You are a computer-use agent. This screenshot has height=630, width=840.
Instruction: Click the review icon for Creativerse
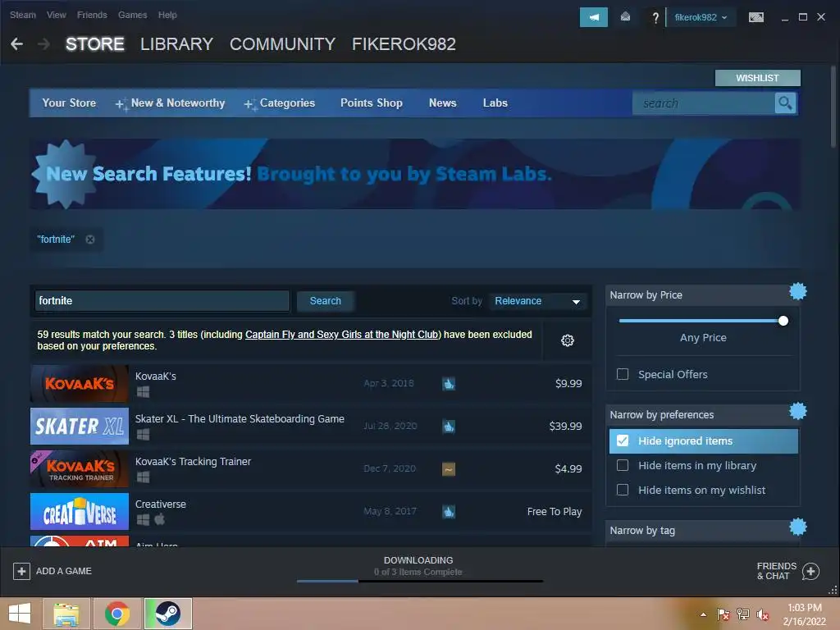coord(449,512)
